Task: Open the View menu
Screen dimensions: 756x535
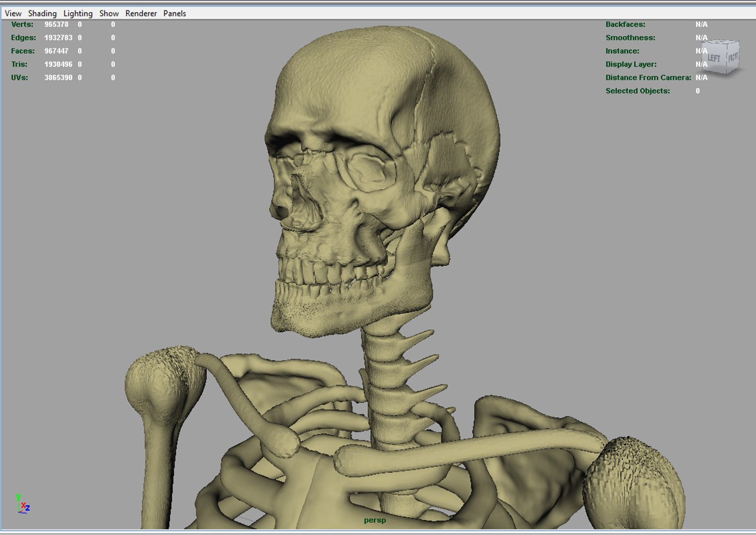Action: (13, 13)
